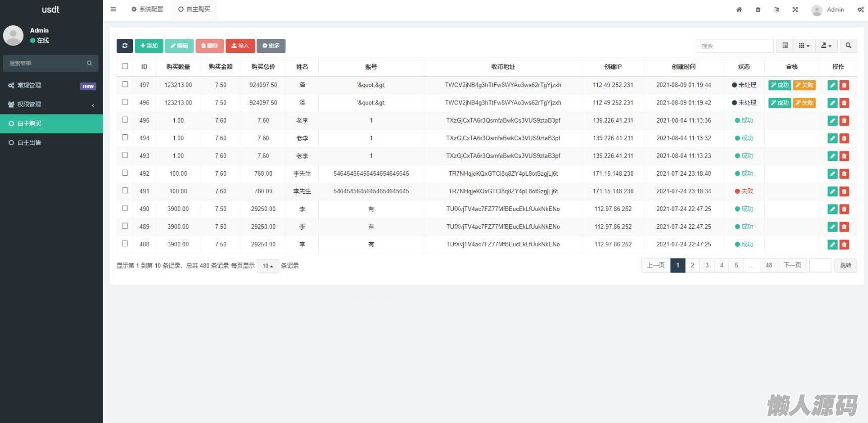Open the page size dropdown showing 10
868x423 pixels.
267,266
